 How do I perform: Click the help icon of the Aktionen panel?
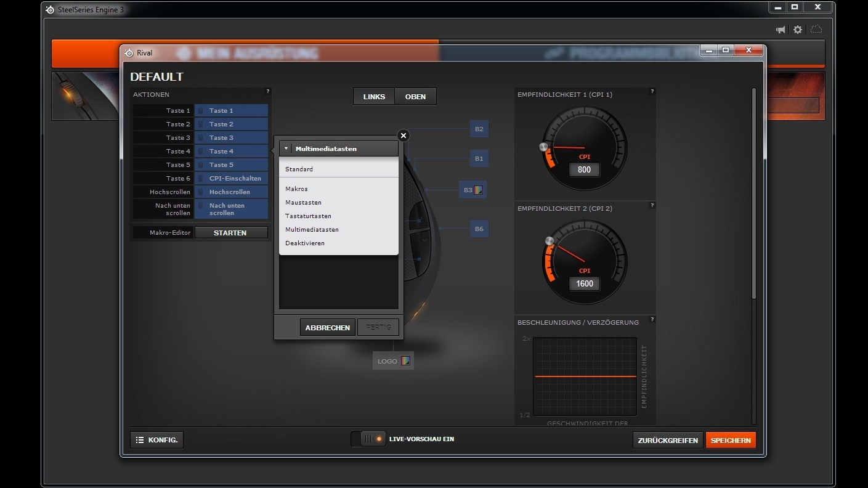(267, 92)
